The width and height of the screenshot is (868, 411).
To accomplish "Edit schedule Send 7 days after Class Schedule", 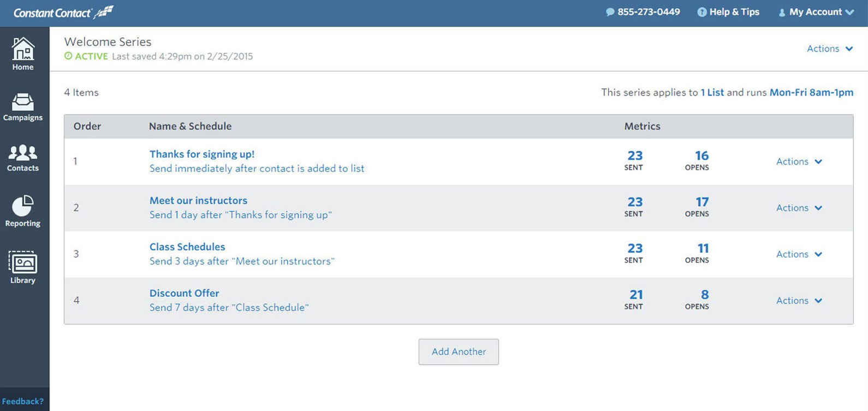I will (x=229, y=308).
